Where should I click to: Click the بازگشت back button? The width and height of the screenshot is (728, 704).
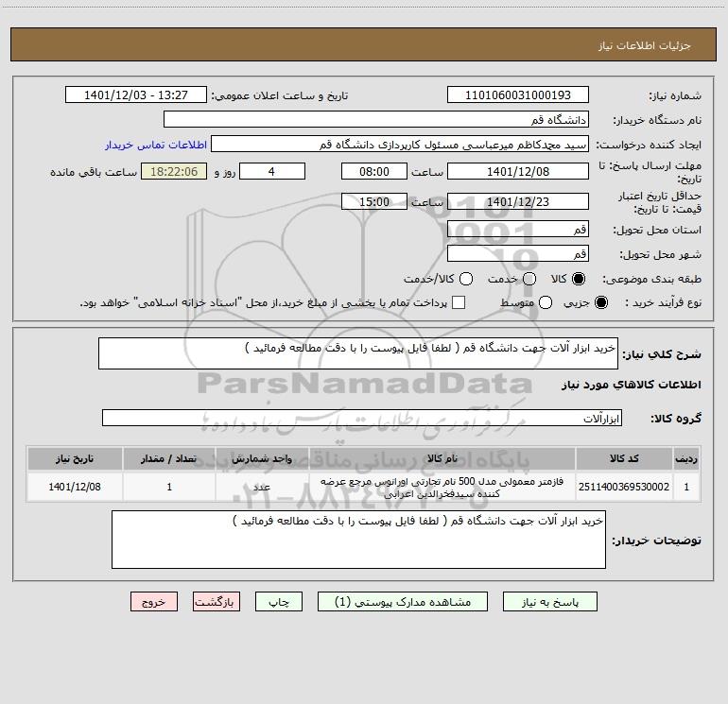217,602
